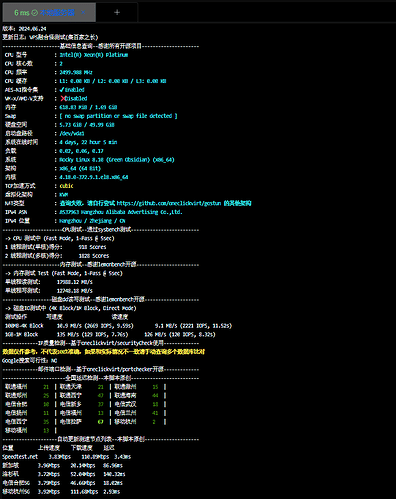The height and width of the screenshot is (499, 396).
Task: Click the Rocky Linux system version line
Action: [117, 159]
